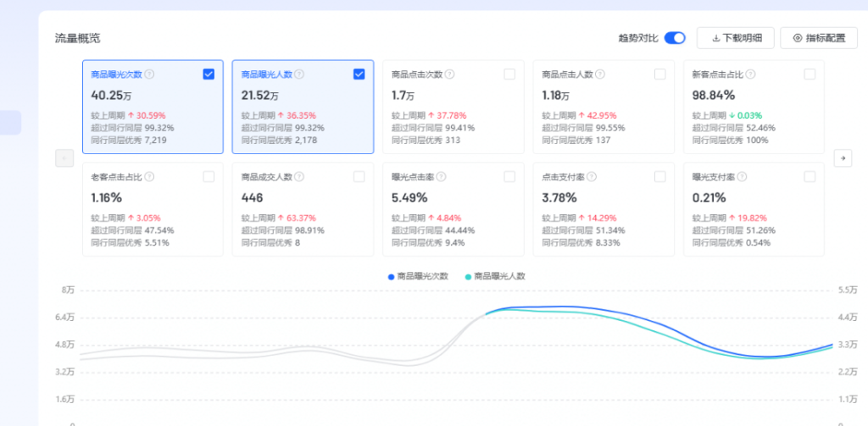868x426 pixels.
Task: Click help icon beside 商品曝光人数
Action: [x=299, y=75]
